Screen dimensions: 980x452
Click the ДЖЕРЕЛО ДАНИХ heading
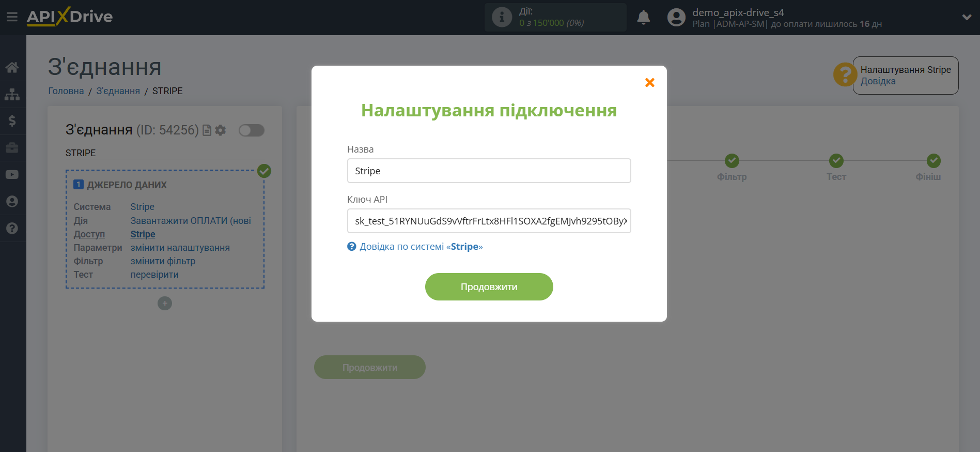coord(127,185)
